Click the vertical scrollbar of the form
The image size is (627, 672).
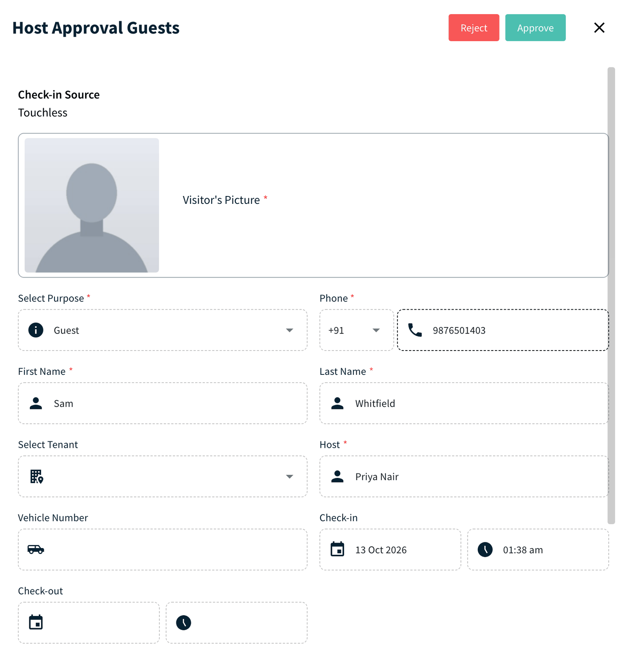(x=611, y=296)
